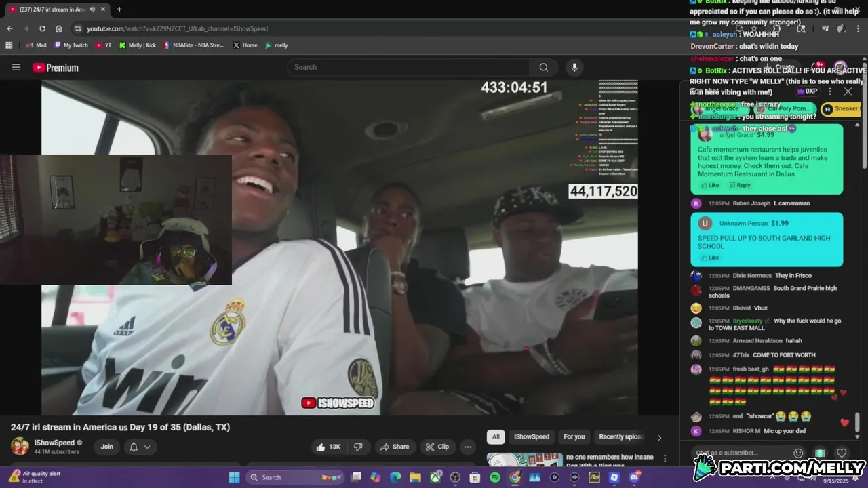
Task: Like angel Grace's Super Chat message
Action: [710, 185]
